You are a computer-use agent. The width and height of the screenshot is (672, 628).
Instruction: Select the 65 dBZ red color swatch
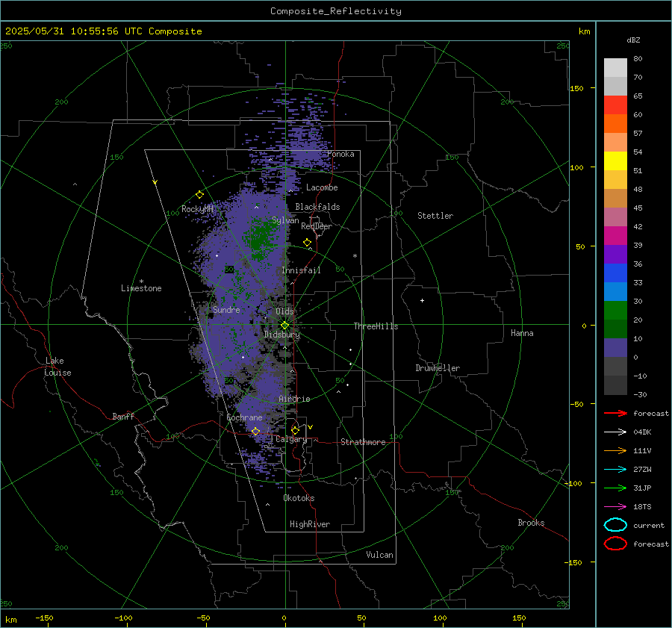point(615,105)
